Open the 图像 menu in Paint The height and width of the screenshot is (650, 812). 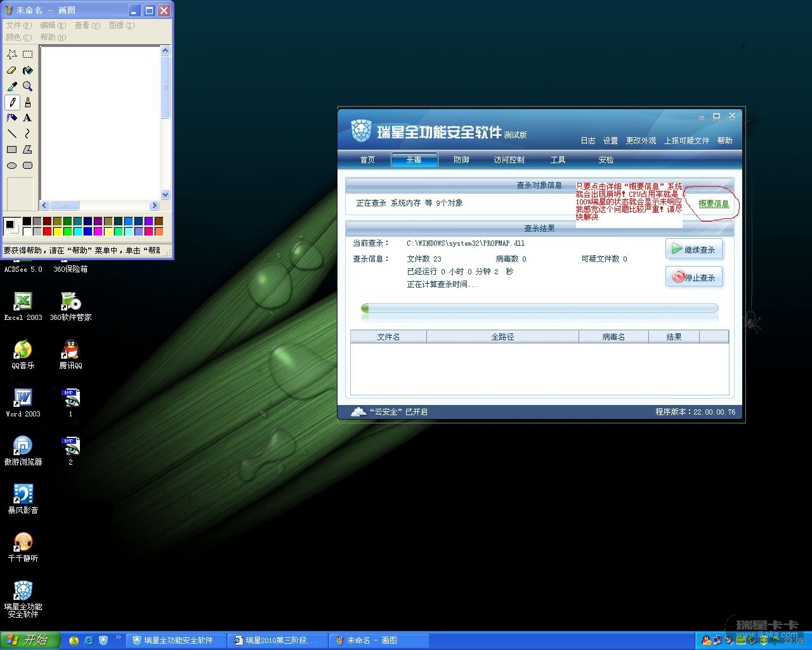click(x=122, y=25)
